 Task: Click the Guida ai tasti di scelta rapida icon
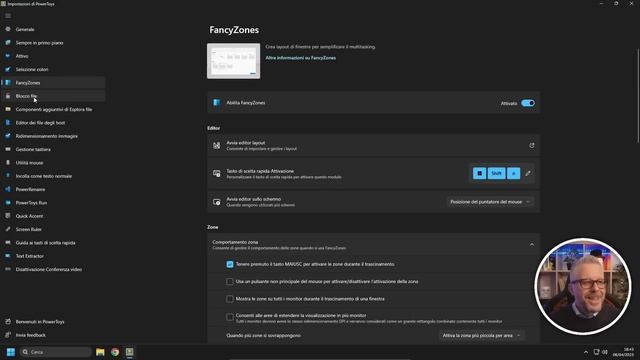[8, 242]
